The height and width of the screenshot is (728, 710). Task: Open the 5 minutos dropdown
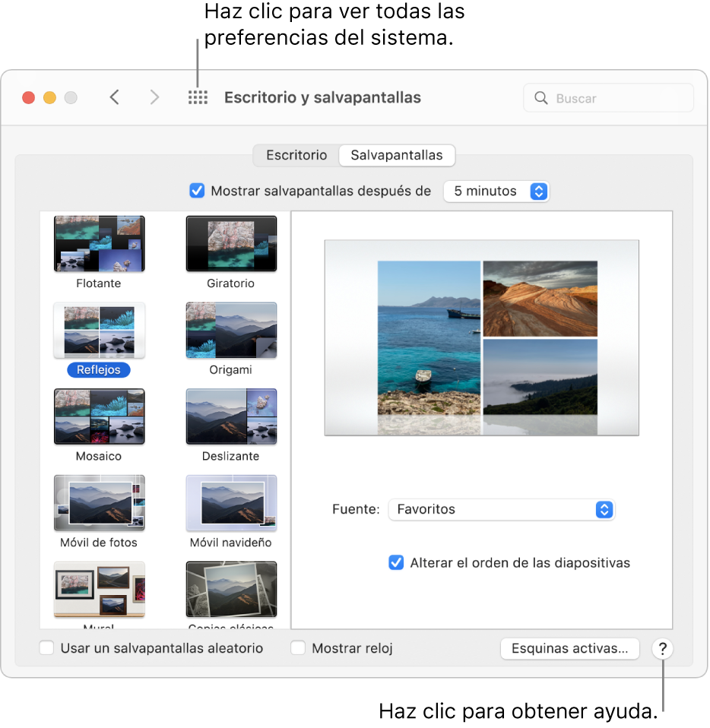(496, 191)
